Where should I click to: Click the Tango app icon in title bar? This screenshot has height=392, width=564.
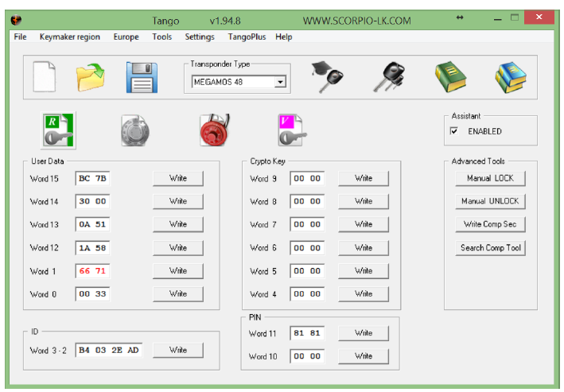pos(16,20)
